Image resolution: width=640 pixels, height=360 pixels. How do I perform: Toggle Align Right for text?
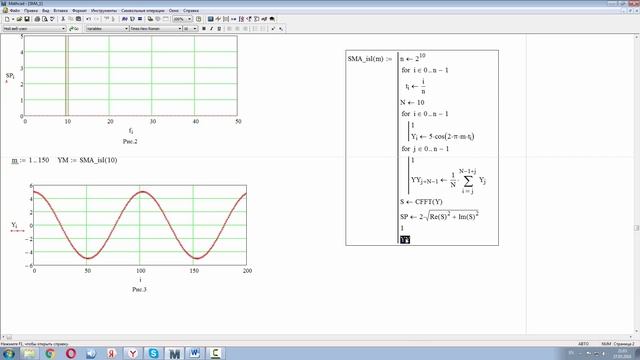(245, 29)
